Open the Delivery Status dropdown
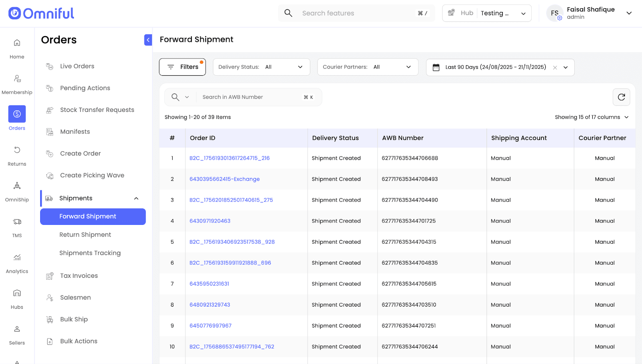The width and height of the screenshot is (642, 364). coord(261,67)
